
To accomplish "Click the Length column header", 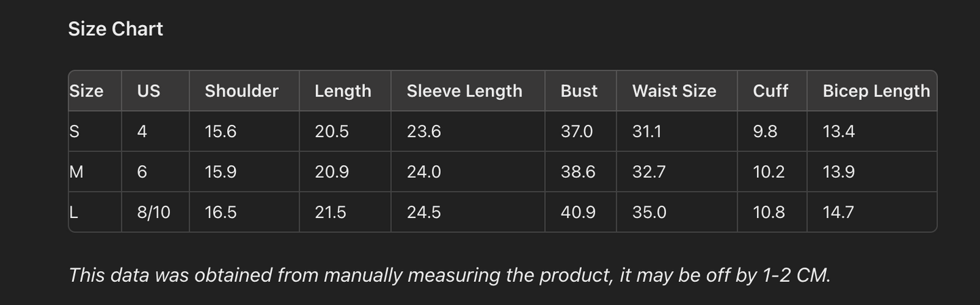I will [x=342, y=91].
